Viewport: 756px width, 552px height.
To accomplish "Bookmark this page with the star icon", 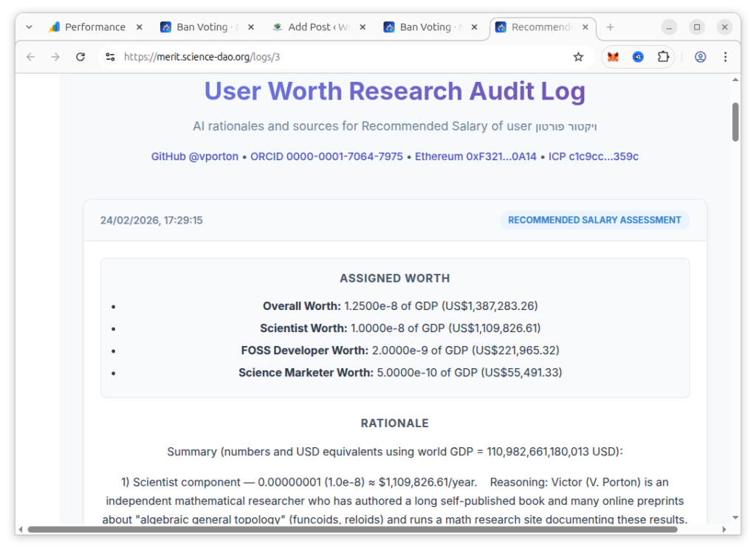I will [578, 57].
